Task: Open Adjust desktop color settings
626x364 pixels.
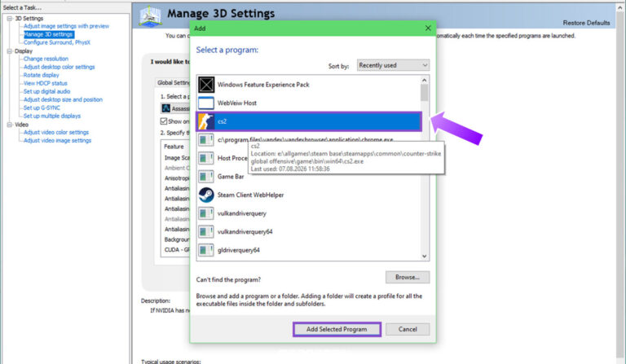Action: [x=59, y=67]
